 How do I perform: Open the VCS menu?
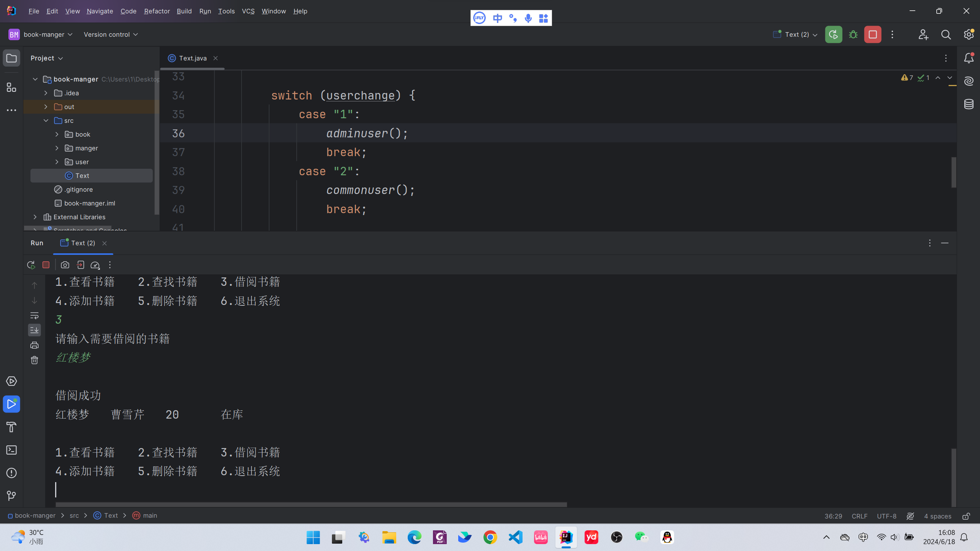248,11
